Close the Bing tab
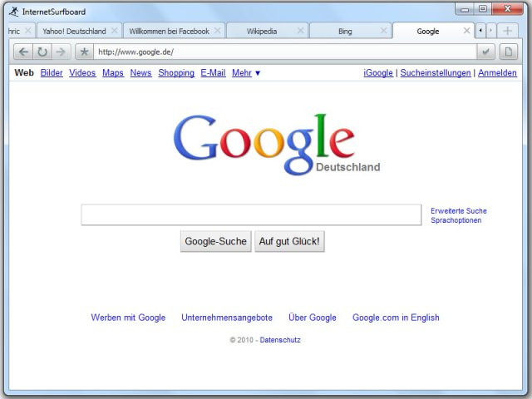Image resolution: width=532 pixels, height=399 pixels. pos(383,31)
